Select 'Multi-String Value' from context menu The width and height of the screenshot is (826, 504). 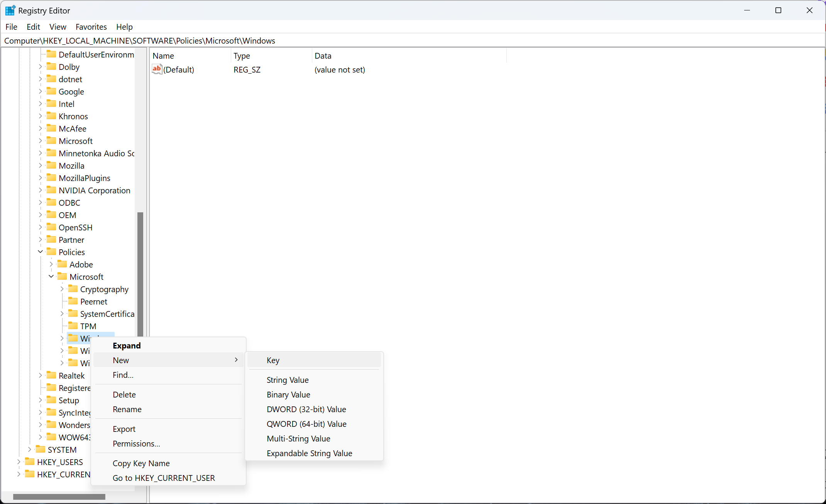(298, 438)
